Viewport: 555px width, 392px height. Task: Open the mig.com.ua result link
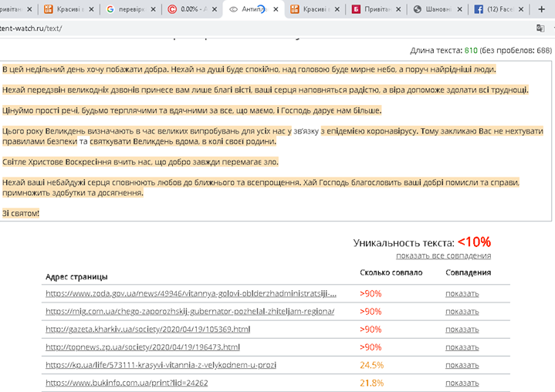(x=189, y=311)
